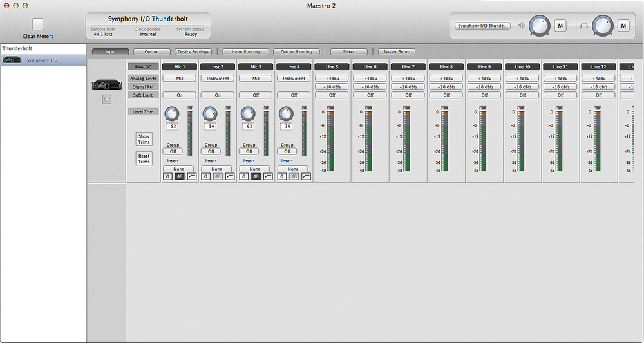Toggle phase invert button on Inst 4

coord(282,176)
